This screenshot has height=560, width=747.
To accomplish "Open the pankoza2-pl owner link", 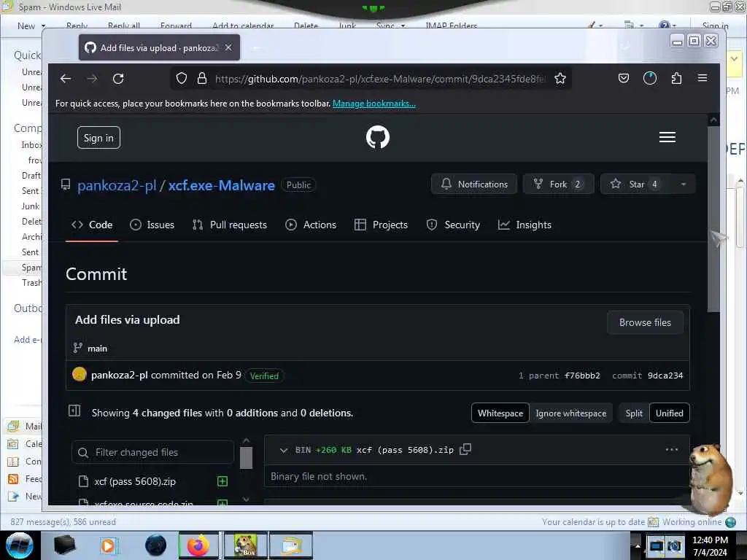I will point(117,185).
